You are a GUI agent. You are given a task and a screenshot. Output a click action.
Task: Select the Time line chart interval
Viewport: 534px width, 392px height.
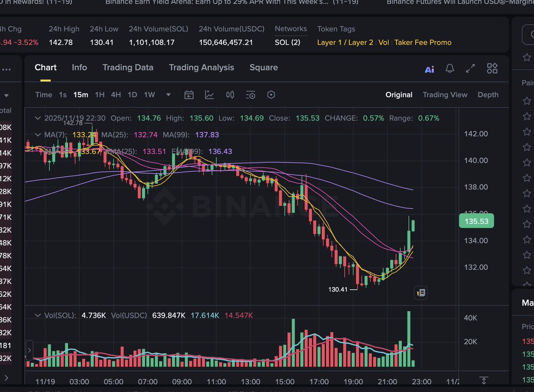pyautogui.click(x=44, y=95)
